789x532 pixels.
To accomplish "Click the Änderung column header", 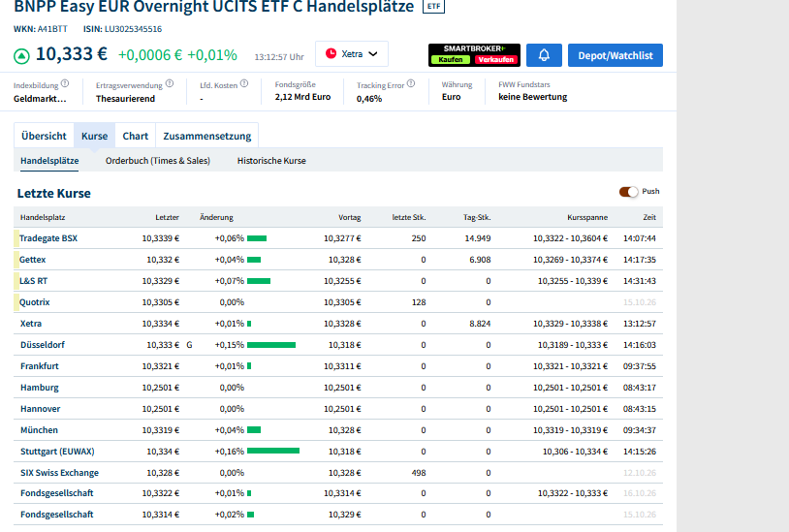I will 216,217.
